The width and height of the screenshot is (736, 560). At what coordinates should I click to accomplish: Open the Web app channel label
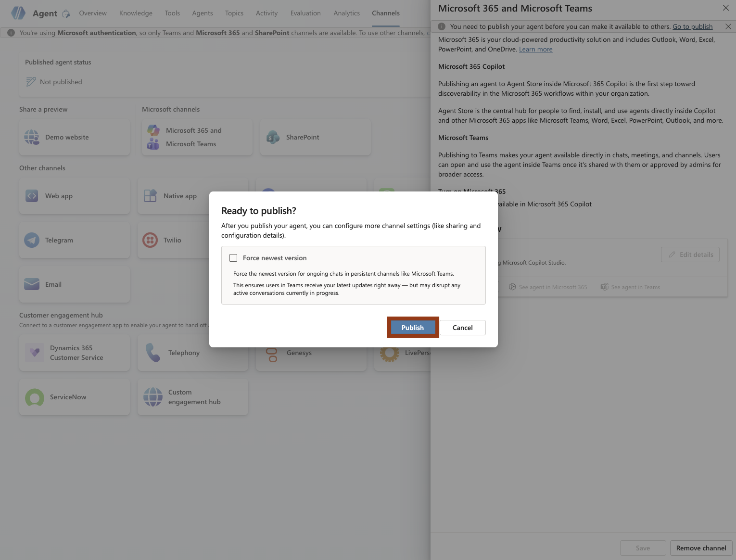[x=59, y=196]
